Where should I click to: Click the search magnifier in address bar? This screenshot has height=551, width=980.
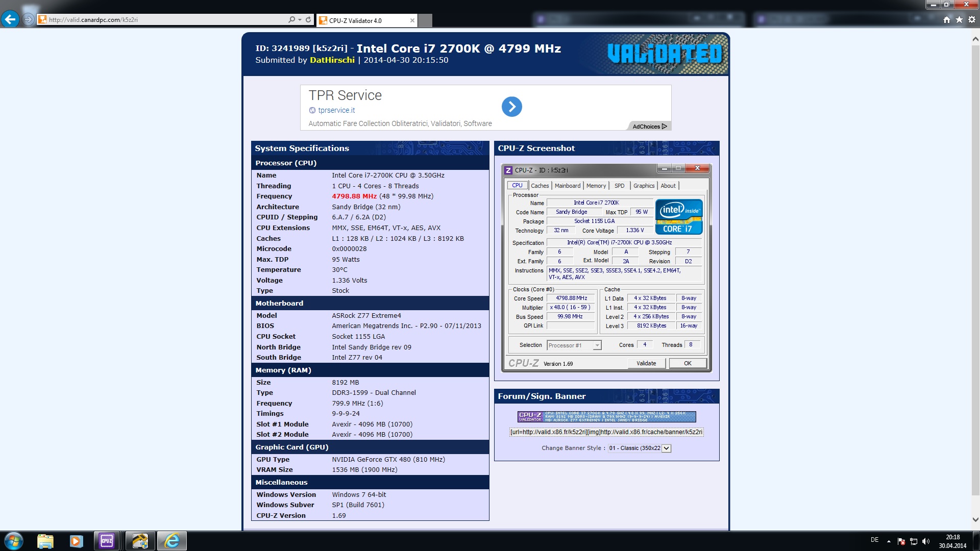click(x=291, y=20)
